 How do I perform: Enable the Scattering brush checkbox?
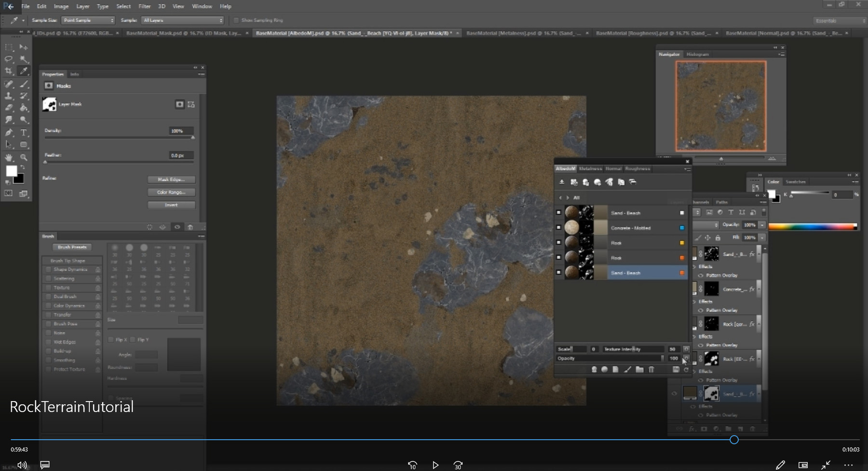pos(48,278)
